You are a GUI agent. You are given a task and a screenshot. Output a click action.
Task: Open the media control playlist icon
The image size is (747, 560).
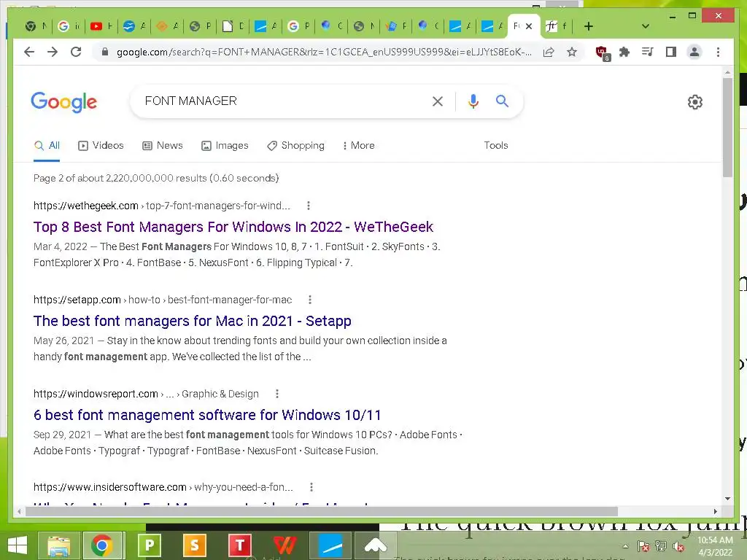coord(648,52)
